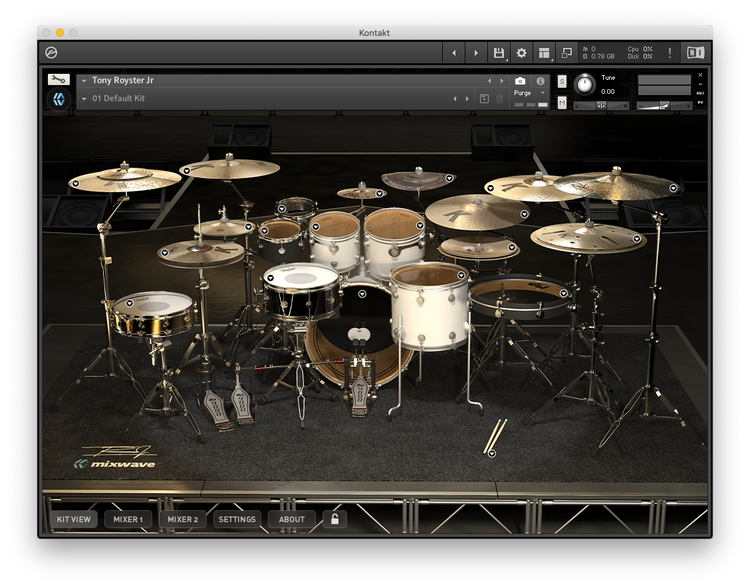Switch to the MIXER 2 tab
This screenshot has height=588, width=750.
183,519
